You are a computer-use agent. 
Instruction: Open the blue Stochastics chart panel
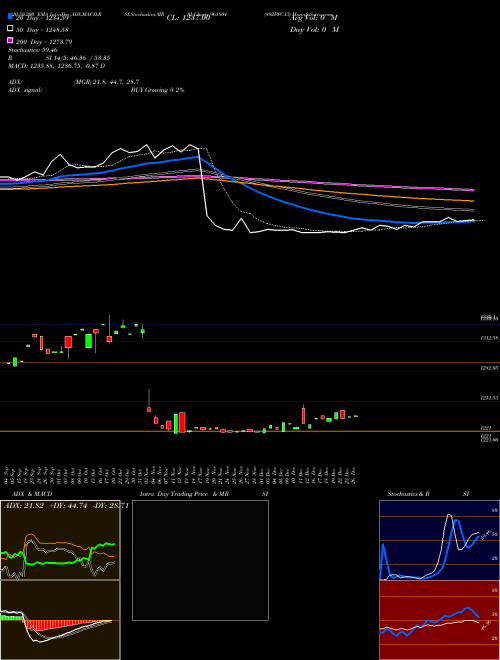tap(439, 540)
